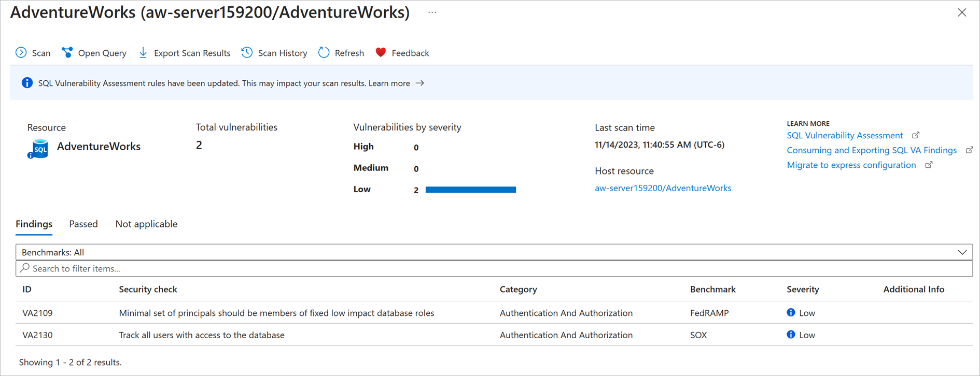
Task: Sort by the Severity column header
Action: pos(803,289)
